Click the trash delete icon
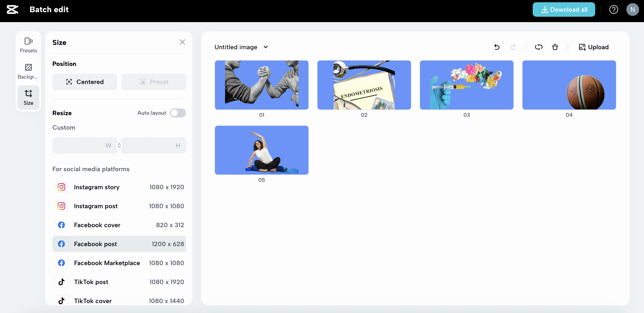 [x=555, y=47]
